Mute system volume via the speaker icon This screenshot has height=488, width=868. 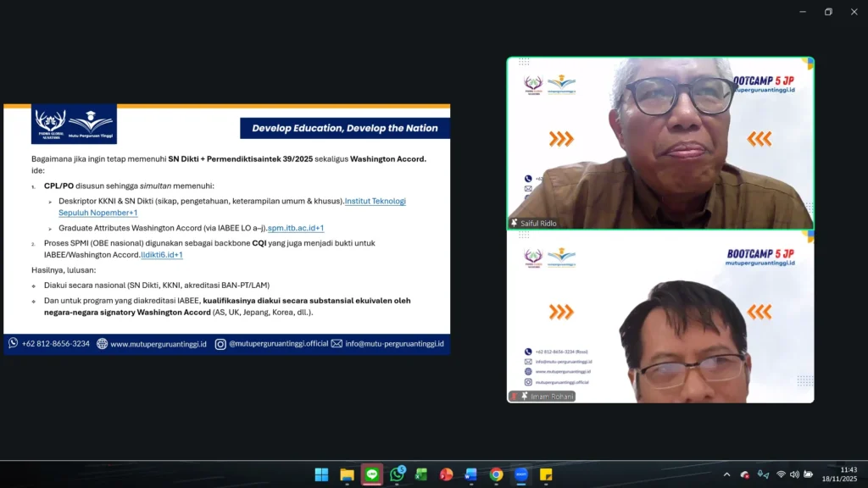click(x=794, y=474)
